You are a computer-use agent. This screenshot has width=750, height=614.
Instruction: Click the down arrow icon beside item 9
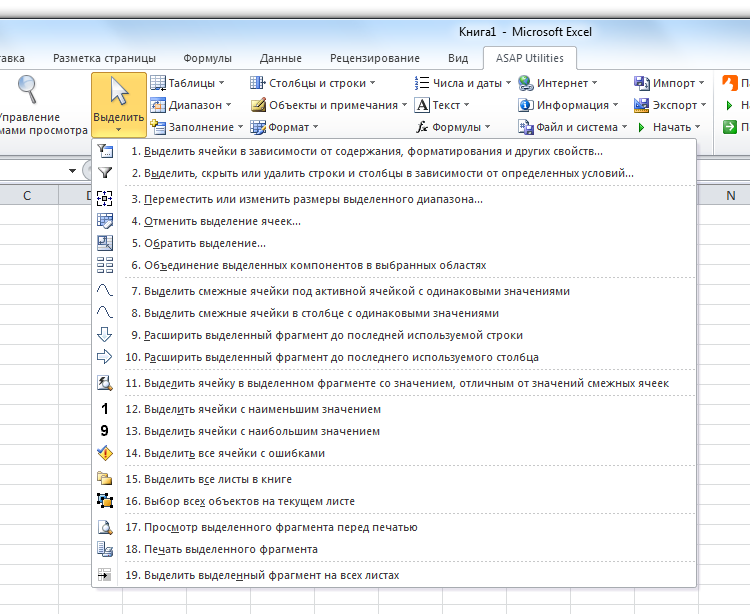[105, 335]
